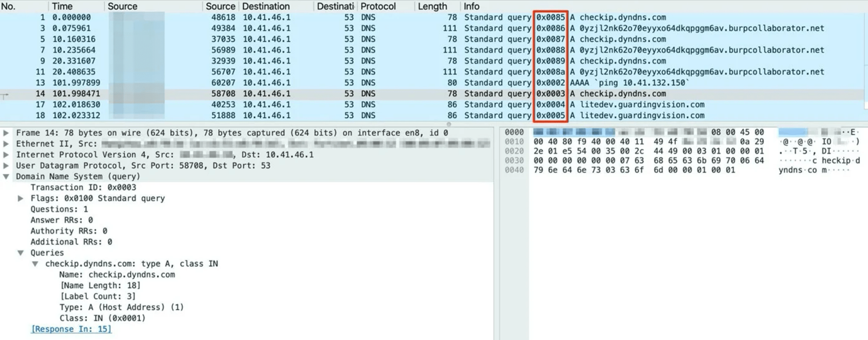
Task: Expand the Frame 14 details
Action: (x=6, y=133)
